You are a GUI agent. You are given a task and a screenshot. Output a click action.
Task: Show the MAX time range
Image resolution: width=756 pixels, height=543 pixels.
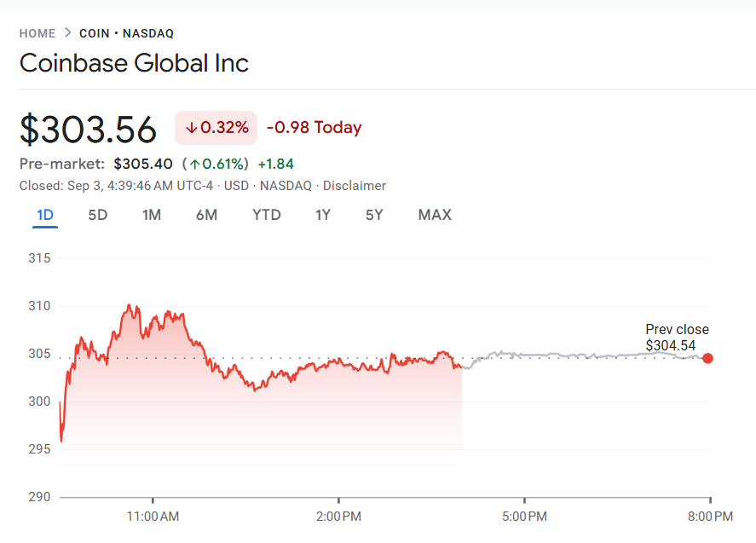point(435,215)
